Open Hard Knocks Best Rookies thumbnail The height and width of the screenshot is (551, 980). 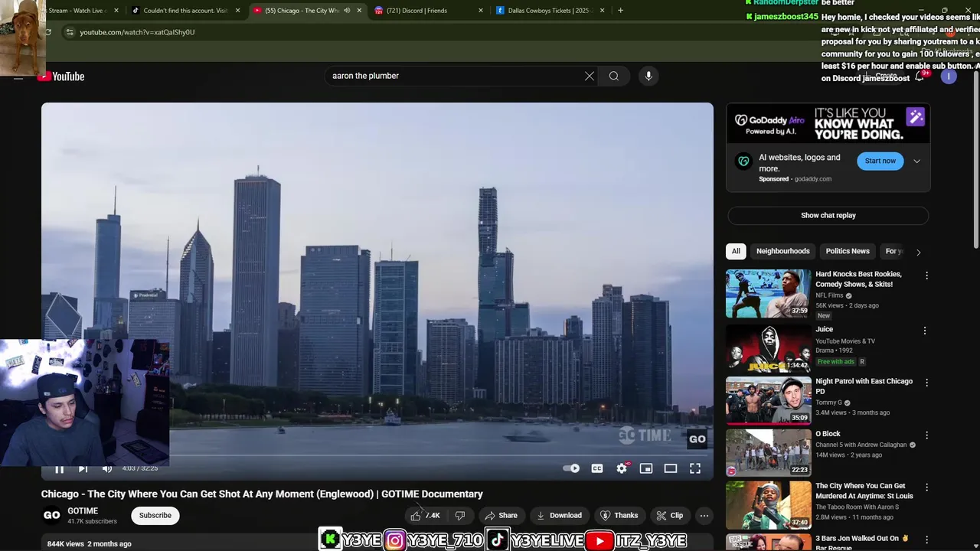pyautogui.click(x=768, y=293)
